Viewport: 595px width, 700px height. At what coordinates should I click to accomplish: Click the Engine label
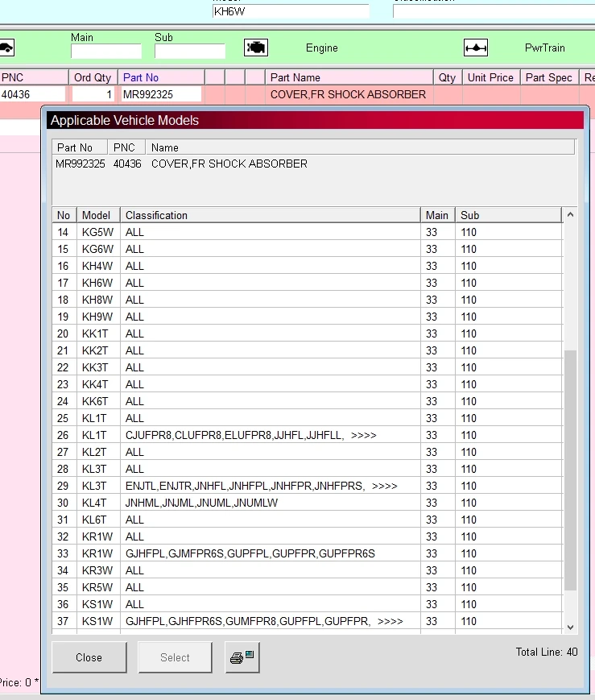[322, 48]
